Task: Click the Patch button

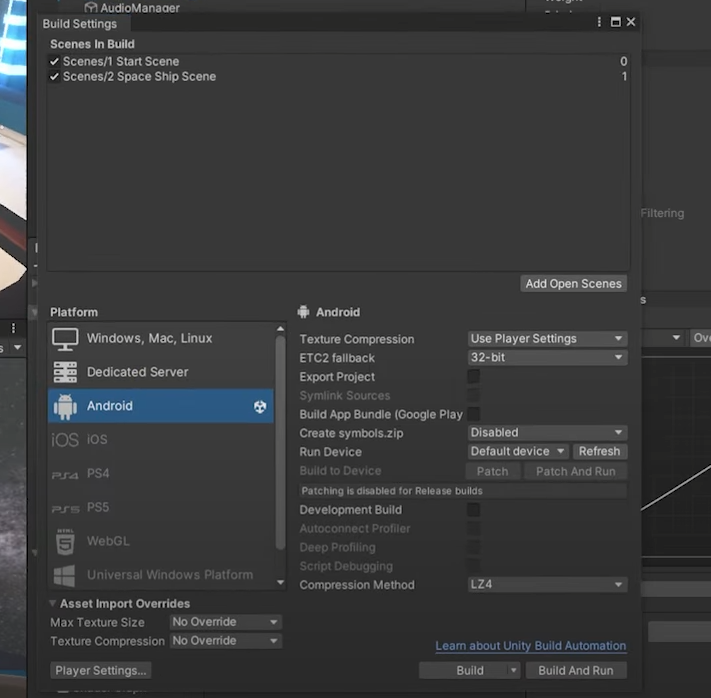Action: [x=492, y=471]
